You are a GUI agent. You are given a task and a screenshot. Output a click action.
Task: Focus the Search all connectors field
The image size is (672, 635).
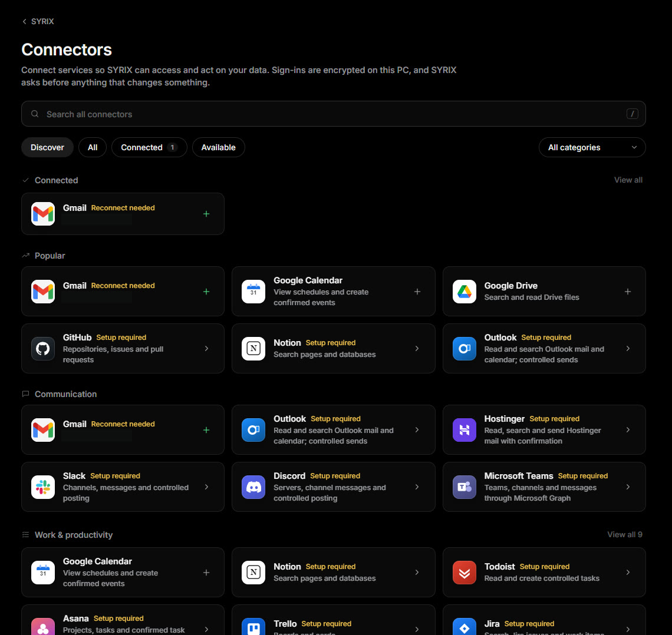(x=334, y=114)
